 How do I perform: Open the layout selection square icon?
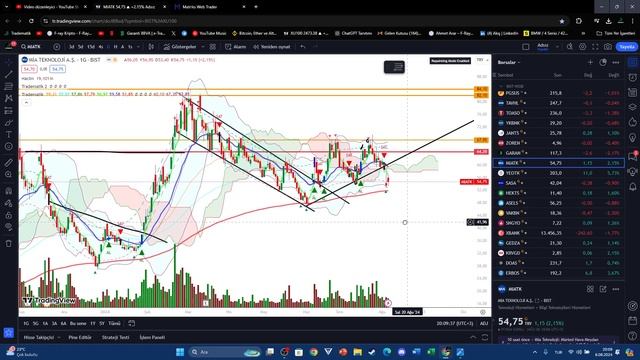(526, 47)
